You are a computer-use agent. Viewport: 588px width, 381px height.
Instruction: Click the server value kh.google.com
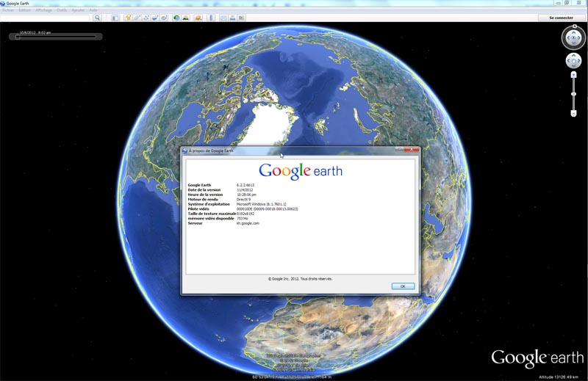point(248,223)
